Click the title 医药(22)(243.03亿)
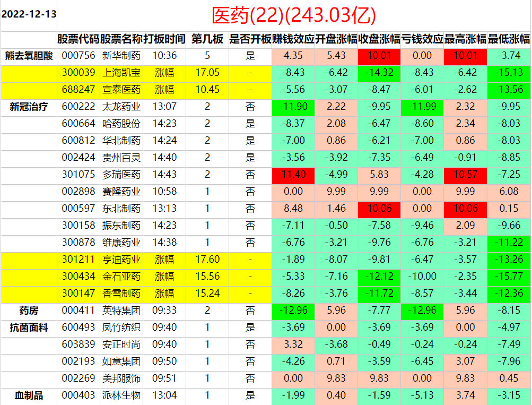 [x=294, y=15]
